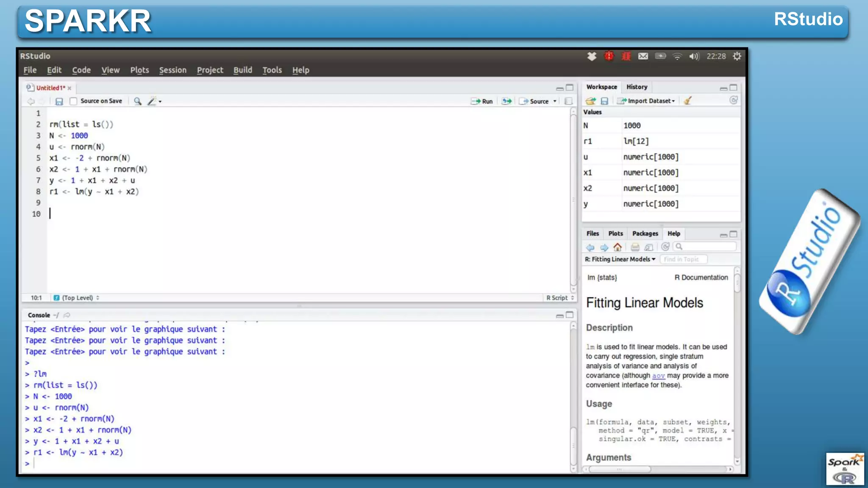Switch to the Files tab

(593, 233)
